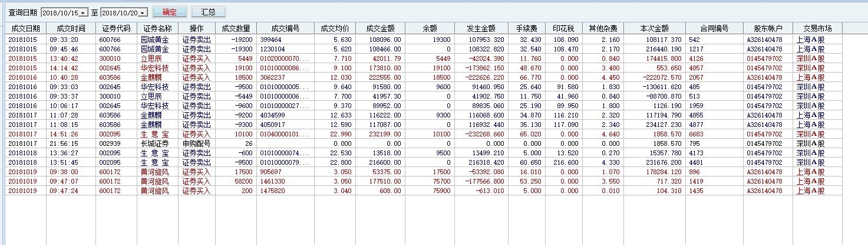Click the trade number 905697
The image size is (868, 245).
(x=270, y=172)
